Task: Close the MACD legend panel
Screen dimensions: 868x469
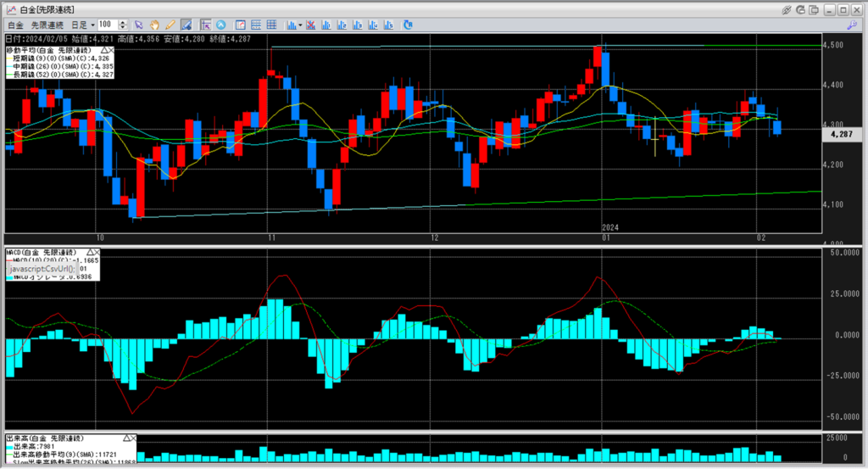Action: pos(96,253)
